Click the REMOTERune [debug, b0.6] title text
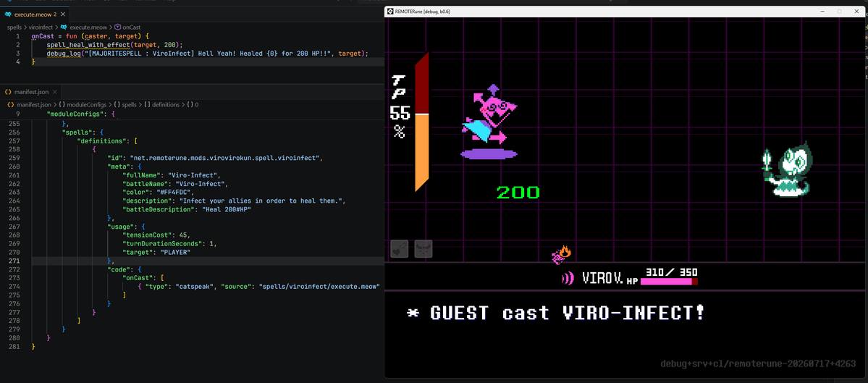The image size is (868, 383). 422,11
